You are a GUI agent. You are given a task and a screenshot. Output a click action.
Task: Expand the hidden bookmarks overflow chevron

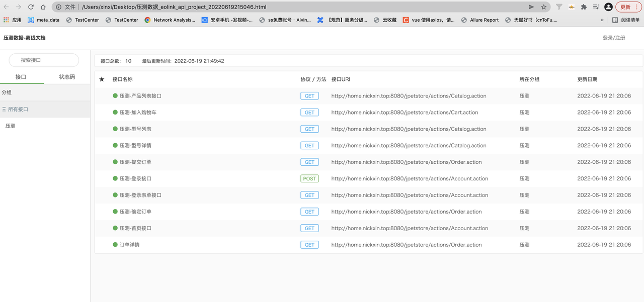602,20
